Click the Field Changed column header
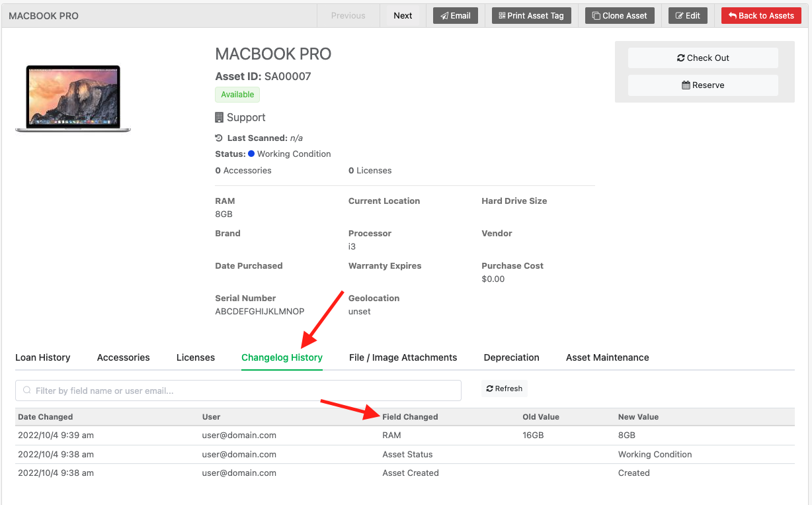Image resolution: width=812 pixels, height=505 pixels. coord(410,417)
